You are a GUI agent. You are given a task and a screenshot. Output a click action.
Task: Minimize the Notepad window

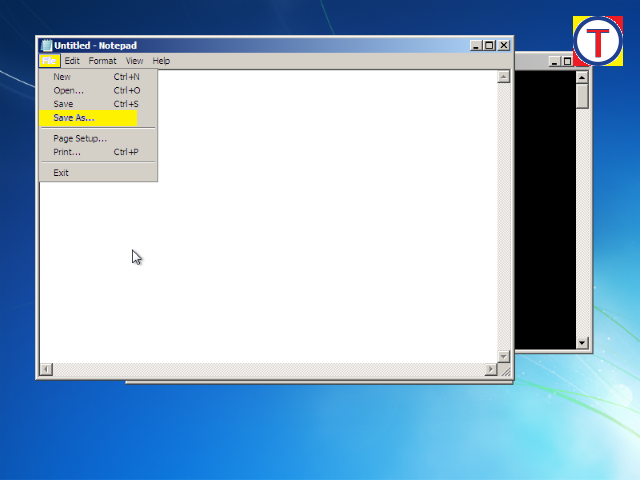pyautogui.click(x=476, y=45)
